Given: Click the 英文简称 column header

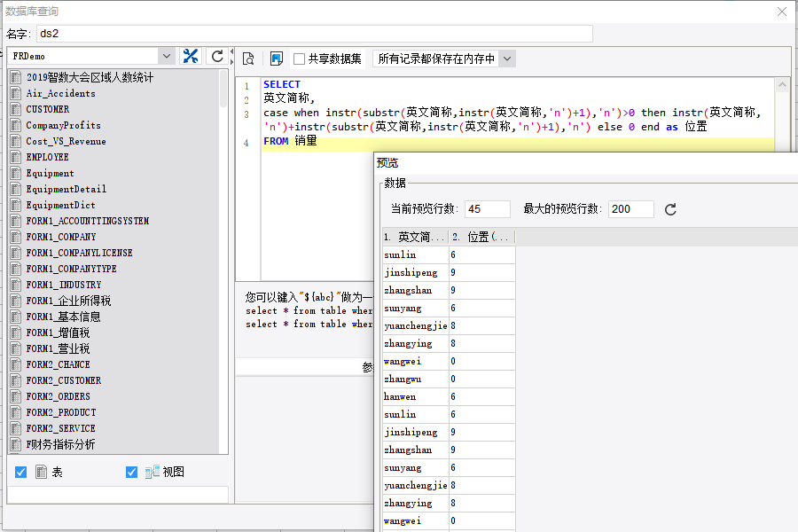Looking at the screenshot, I should [x=414, y=237].
